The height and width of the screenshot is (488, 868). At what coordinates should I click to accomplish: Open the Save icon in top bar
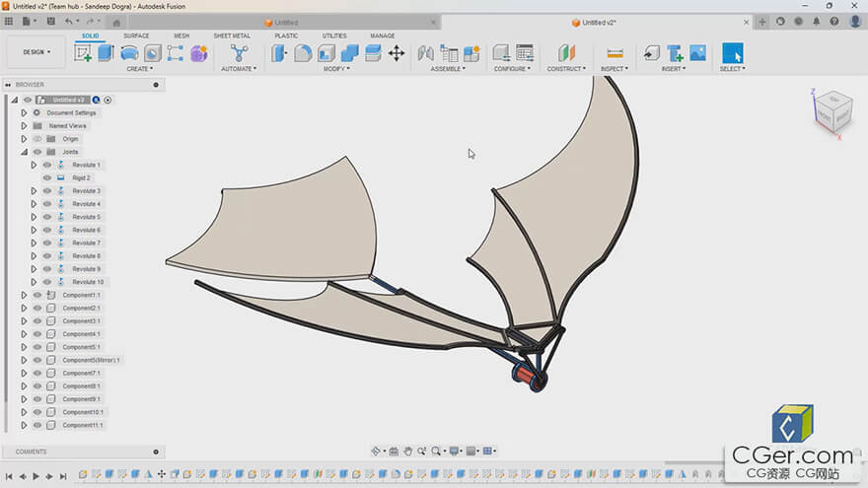point(51,21)
